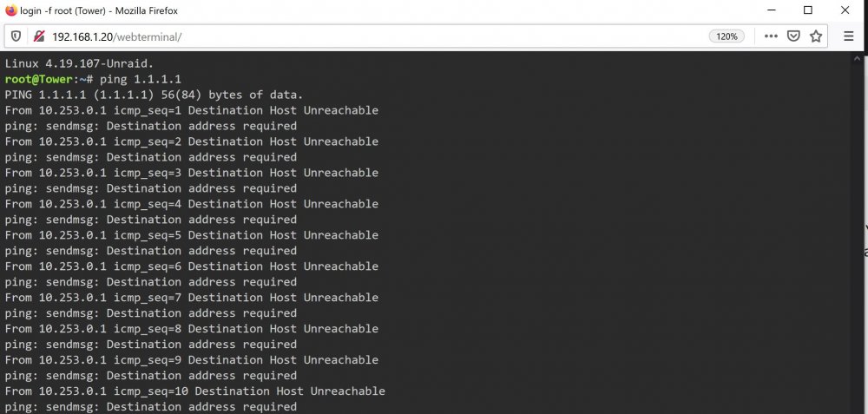
Task: Reset zoom using the 120% badge
Action: 727,36
